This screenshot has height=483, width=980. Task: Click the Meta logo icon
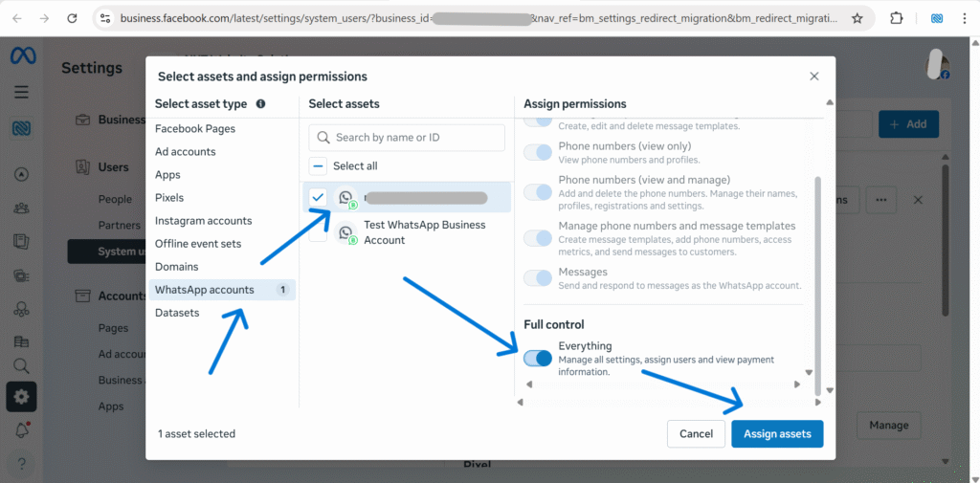tap(21, 56)
